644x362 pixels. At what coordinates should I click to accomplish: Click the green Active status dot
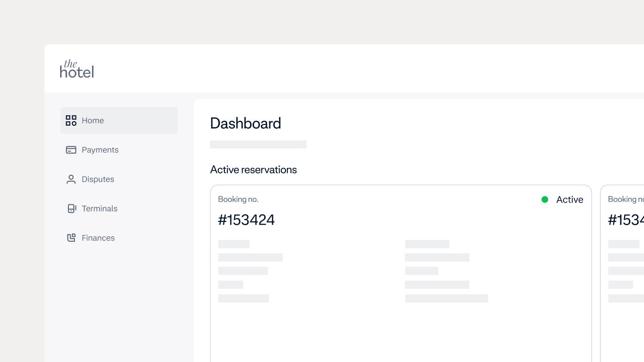click(x=545, y=200)
